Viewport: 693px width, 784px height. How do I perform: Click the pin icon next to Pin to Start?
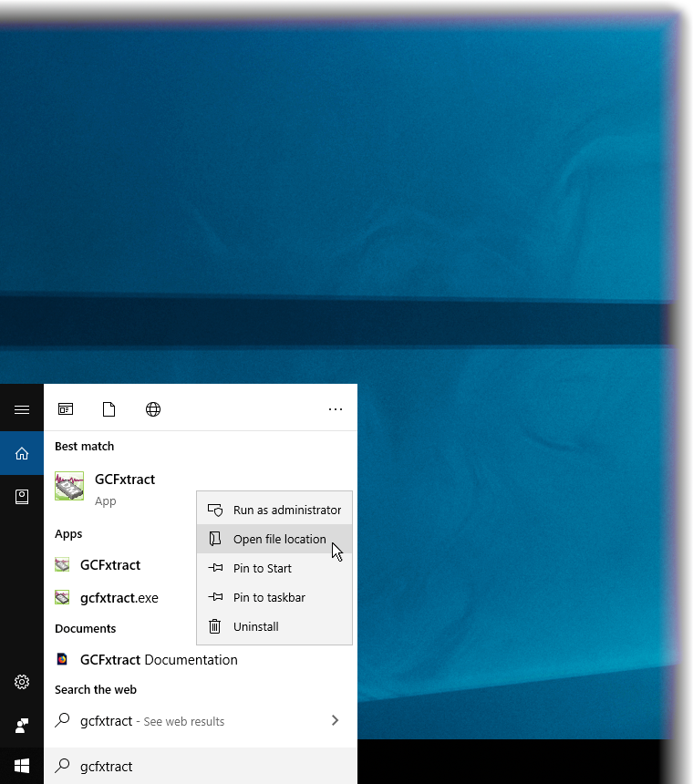click(215, 568)
